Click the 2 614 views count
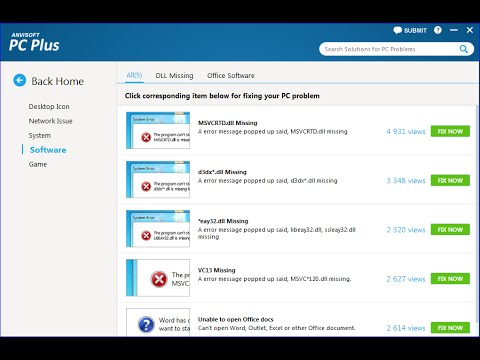The height and width of the screenshot is (360, 480). (406, 328)
